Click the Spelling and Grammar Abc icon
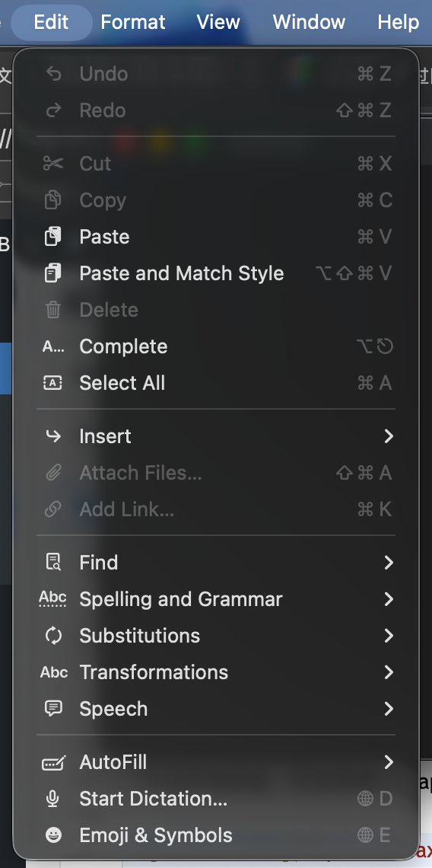 point(53,599)
